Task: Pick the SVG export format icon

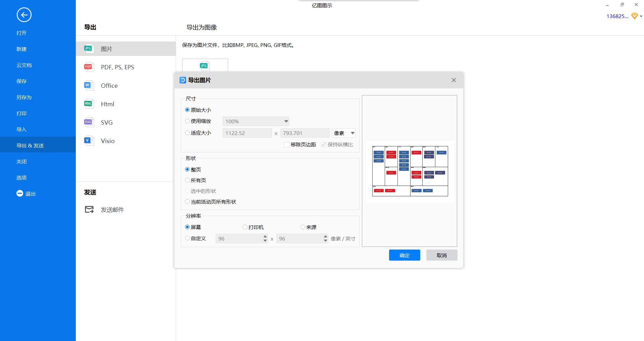Action: pyautogui.click(x=88, y=122)
